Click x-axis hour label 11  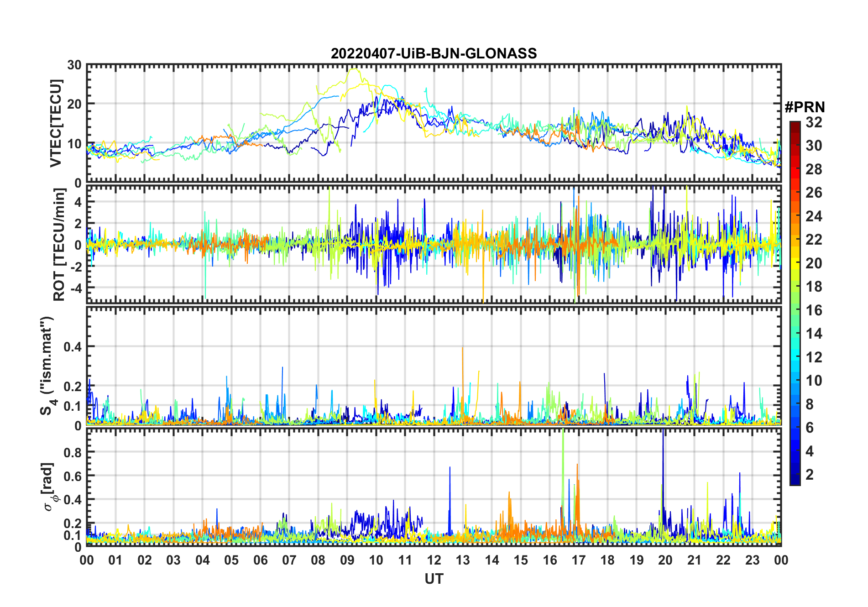(405, 560)
